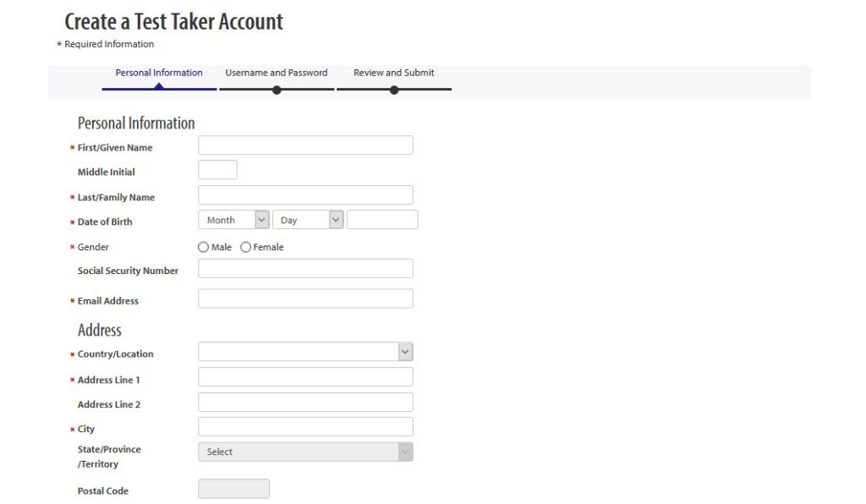Go to the Username and Password step
This screenshot has width=866, height=504.
276,73
